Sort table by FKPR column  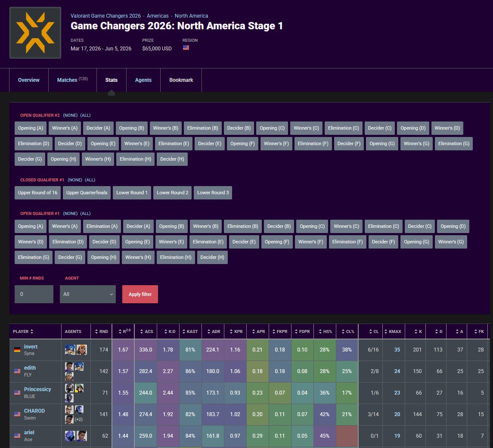280,332
